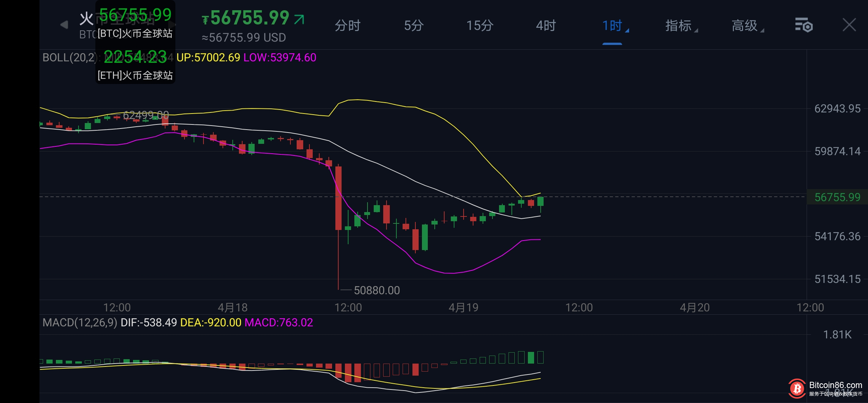Click the ≈56755.99 USD price text
The image size is (868, 403).
tap(244, 38)
